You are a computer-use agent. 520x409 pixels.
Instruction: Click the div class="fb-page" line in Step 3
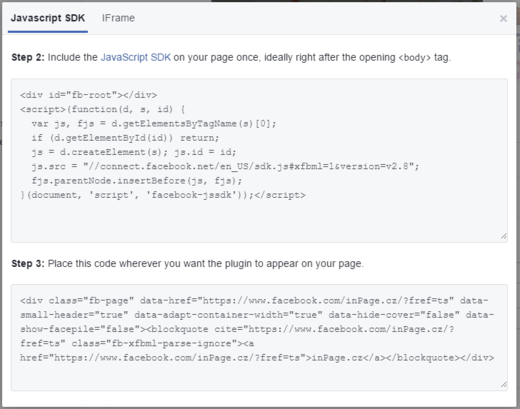(x=254, y=301)
